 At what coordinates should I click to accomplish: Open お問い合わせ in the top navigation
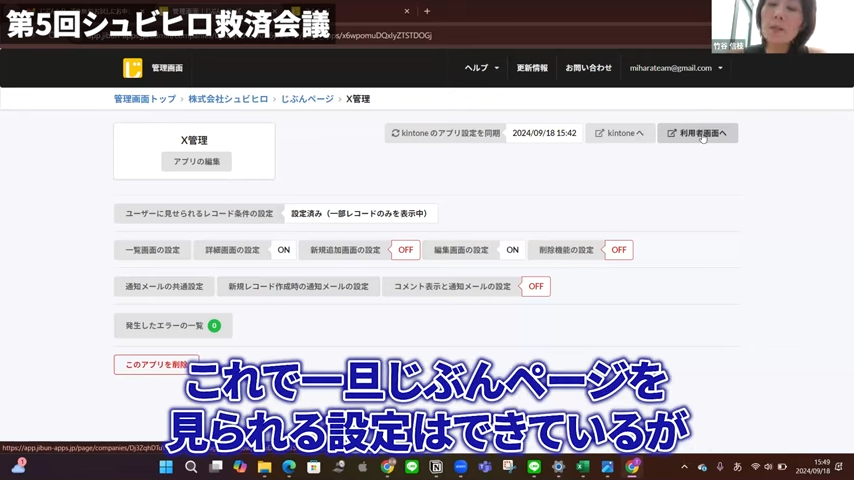pyautogui.click(x=588, y=68)
